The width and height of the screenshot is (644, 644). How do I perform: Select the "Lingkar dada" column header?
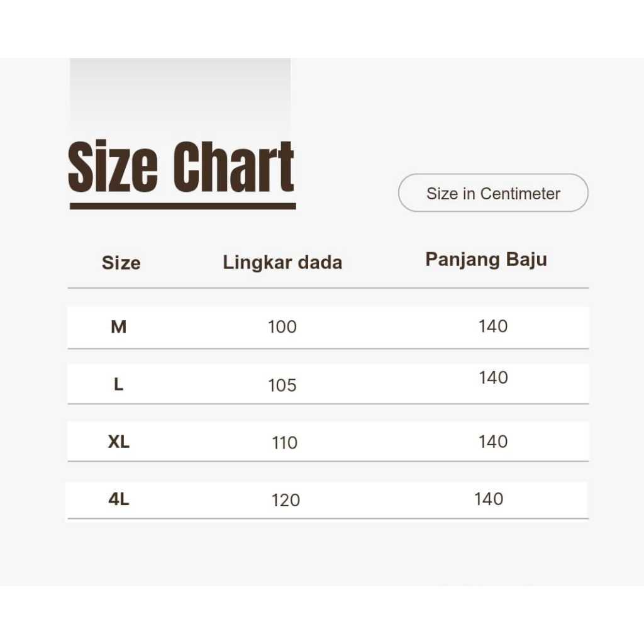point(282,262)
